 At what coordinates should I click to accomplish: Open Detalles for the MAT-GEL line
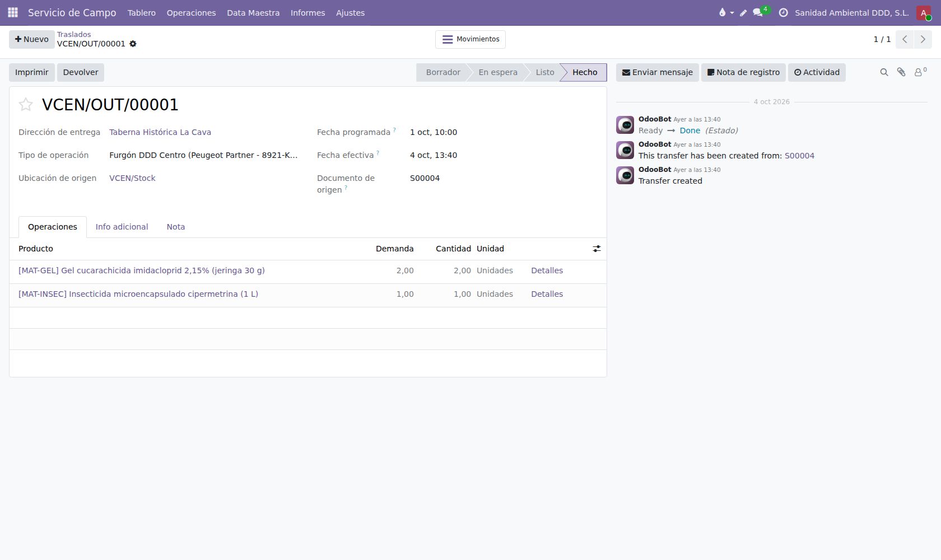[547, 270]
